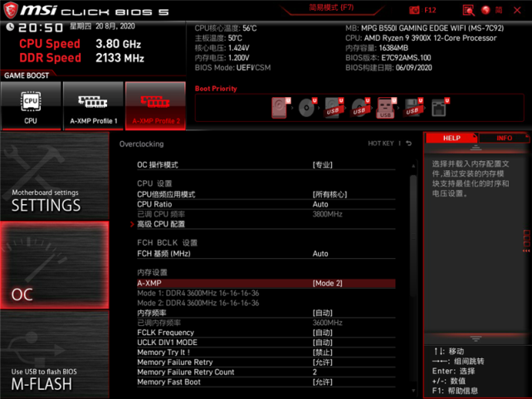The width and height of the screenshot is (532, 399).
Task: Click the clock icon beside the time
Action: click(x=10, y=27)
